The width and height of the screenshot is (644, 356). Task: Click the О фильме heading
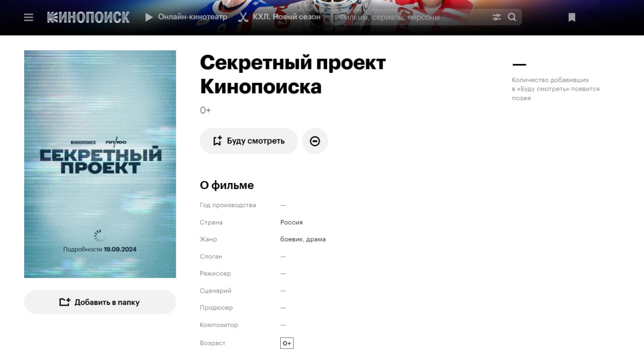[x=227, y=185]
